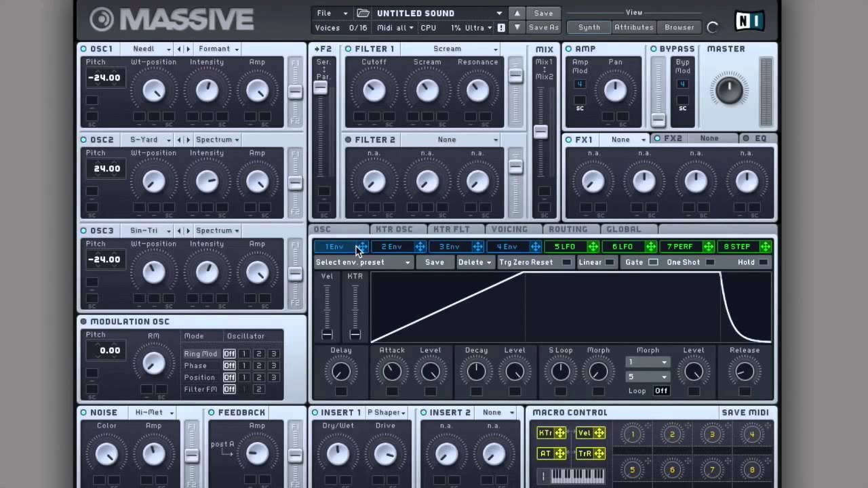Click the next preset down arrow
Screen dimensions: 868x488
(x=517, y=28)
